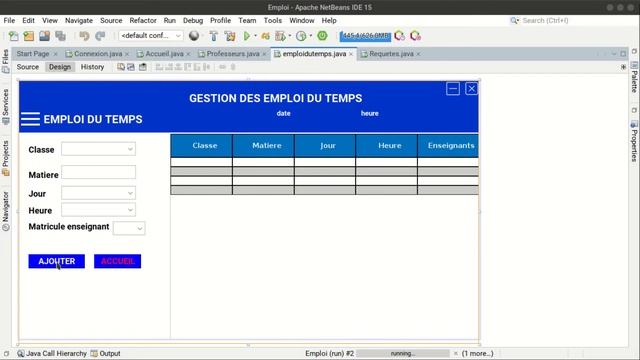The image size is (640, 360).
Task: Close the emploidutemps.java tab
Action: coord(351,54)
